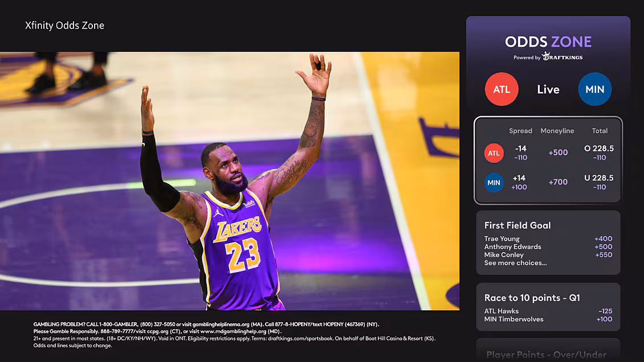The width and height of the screenshot is (644, 362).
Task: Open the ODDS ZONE header panel
Action: tap(548, 42)
